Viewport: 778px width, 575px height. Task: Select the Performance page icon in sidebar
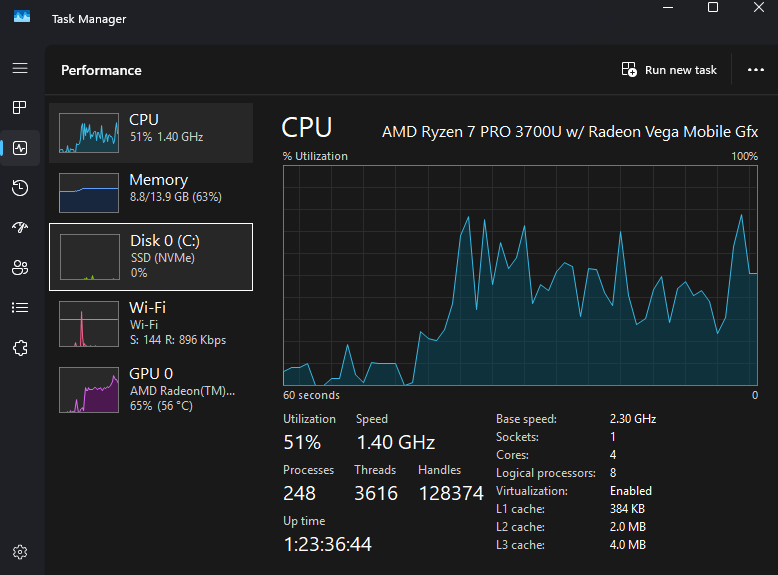(20, 148)
